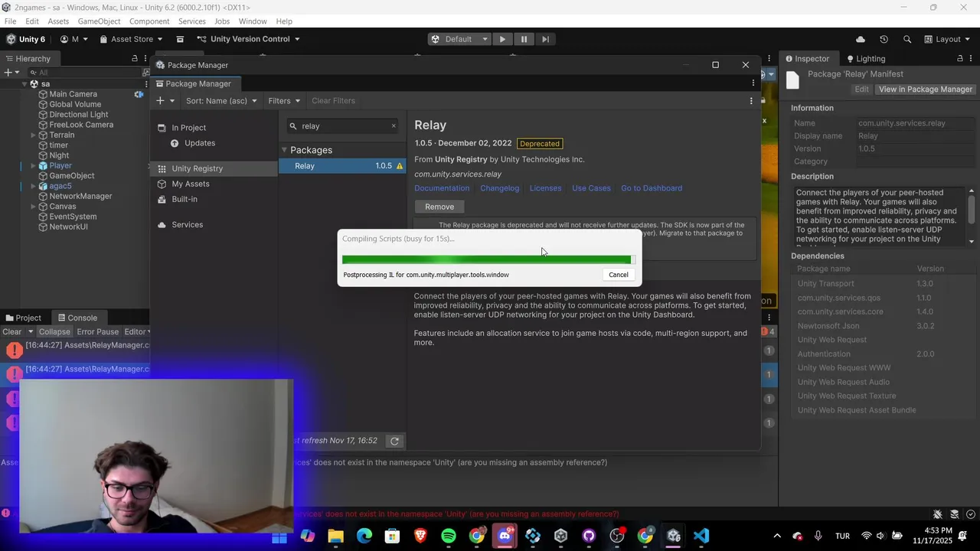Switch to the Lighting tab
980x551 pixels.
pos(866,59)
